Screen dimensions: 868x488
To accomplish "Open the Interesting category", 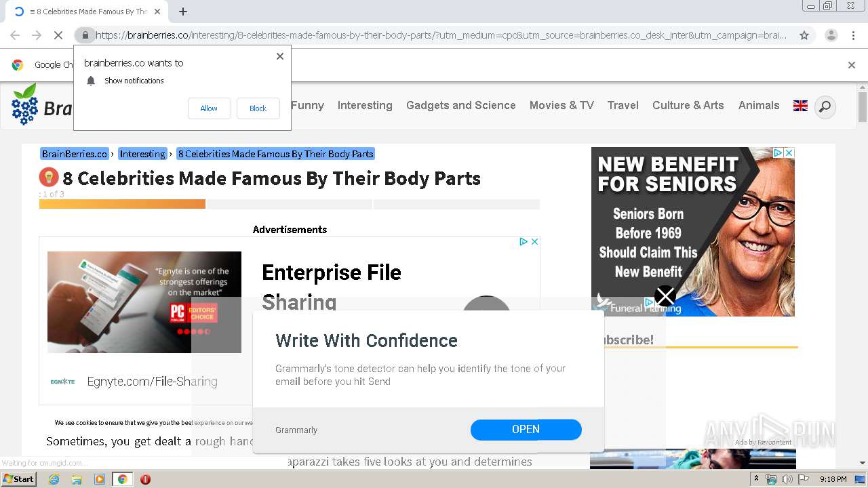I will 365,106.
